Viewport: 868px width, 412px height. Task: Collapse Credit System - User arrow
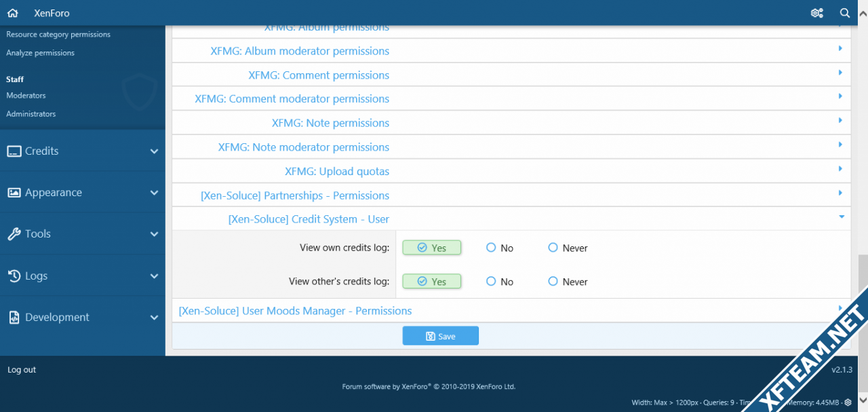pos(841,217)
